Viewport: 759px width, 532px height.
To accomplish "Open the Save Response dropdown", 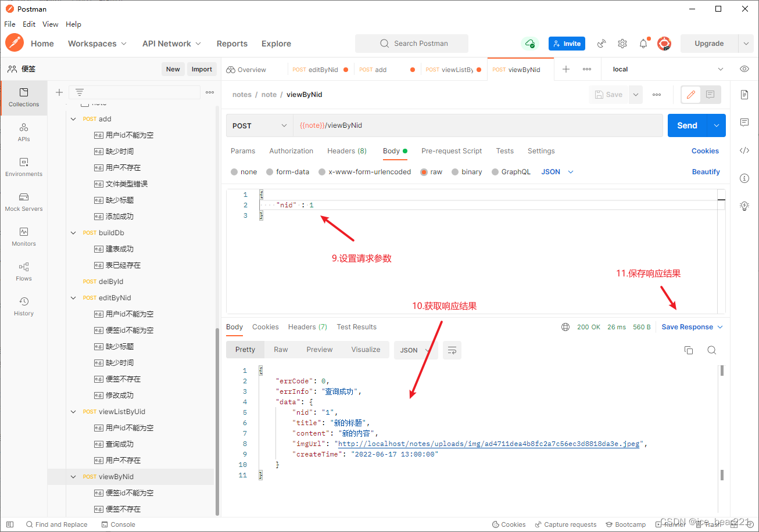I will [x=692, y=327].
